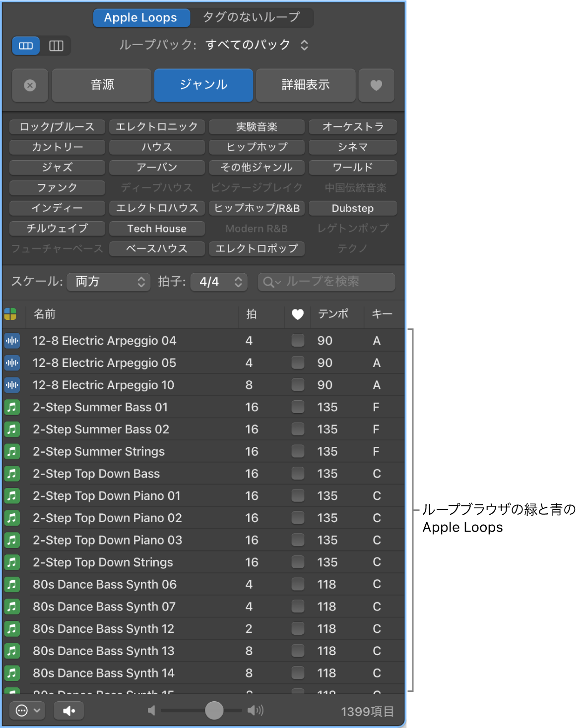The width and height of the screenshot is (586, 728).
Task: Click low volume speaker icon
Action: pyautogui.click(x=151, y=711)
